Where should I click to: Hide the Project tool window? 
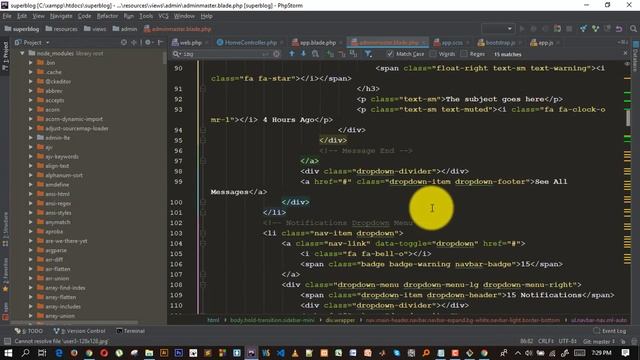160,42
